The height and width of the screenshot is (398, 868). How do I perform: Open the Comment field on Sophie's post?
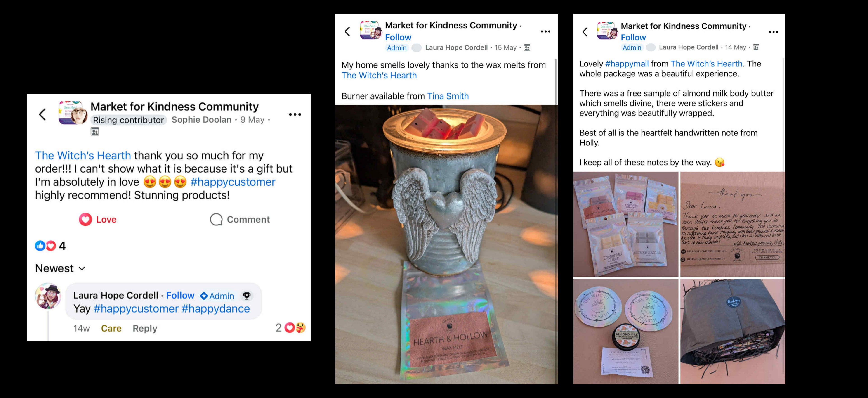pyautogui.click(x=240, y=219)
